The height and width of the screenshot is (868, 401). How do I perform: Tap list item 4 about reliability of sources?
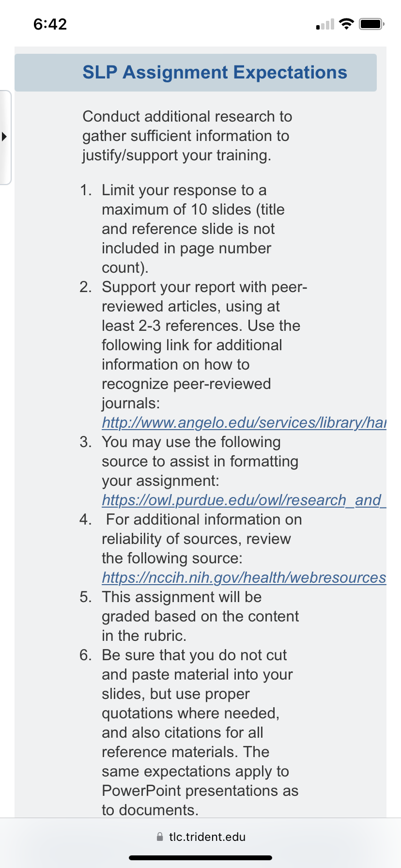[232, 548]
